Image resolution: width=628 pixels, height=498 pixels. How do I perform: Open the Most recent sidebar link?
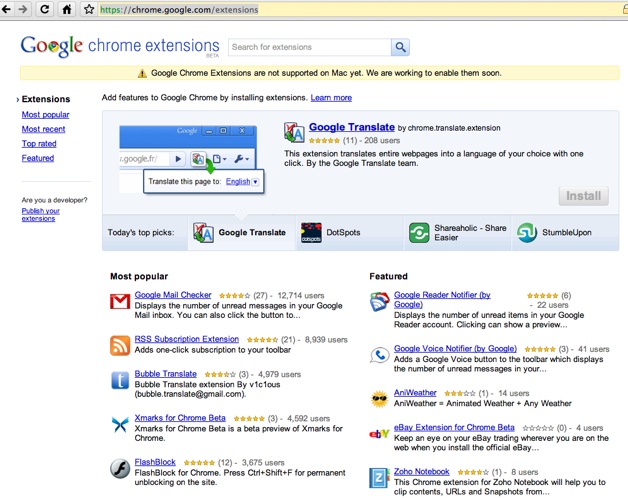(x=43, y=129)
